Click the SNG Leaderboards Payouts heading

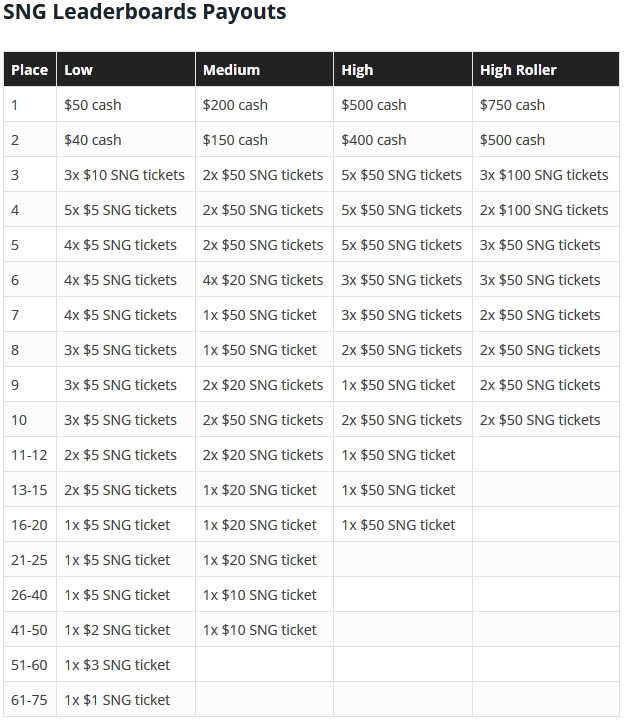coord(145,11)
